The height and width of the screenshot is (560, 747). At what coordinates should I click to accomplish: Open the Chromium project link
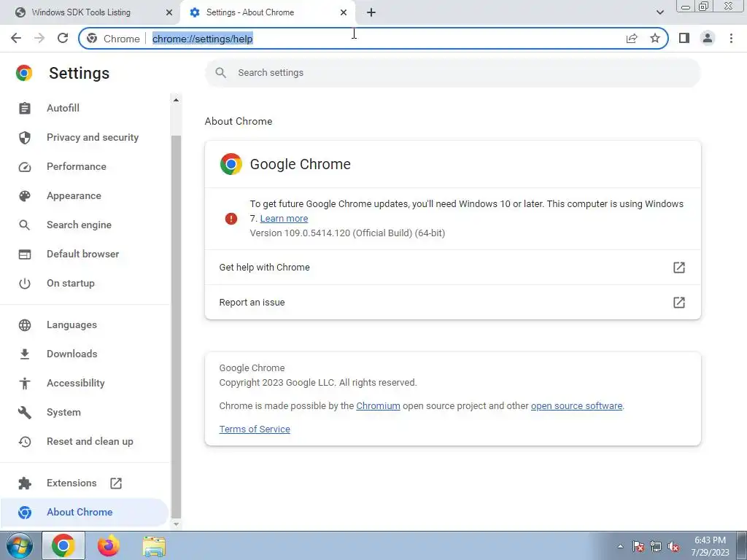[378, 405]
